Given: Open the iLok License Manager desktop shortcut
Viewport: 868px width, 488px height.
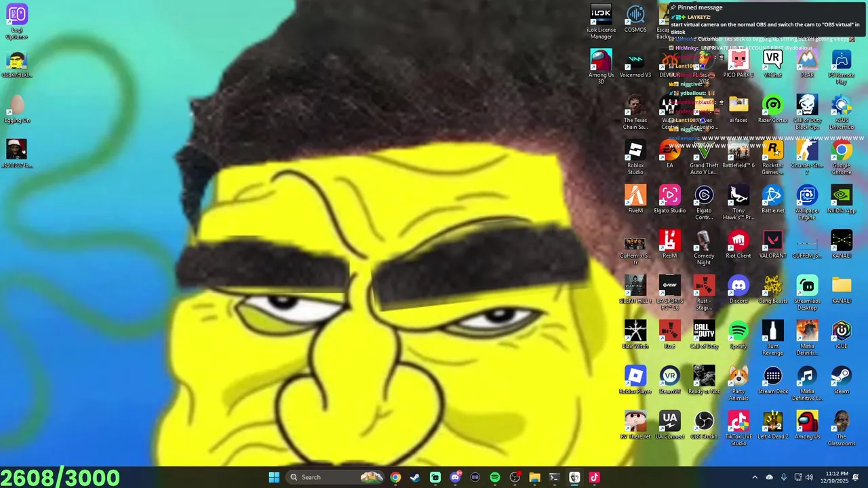Looking at the screenshot, I should (601, 22).
